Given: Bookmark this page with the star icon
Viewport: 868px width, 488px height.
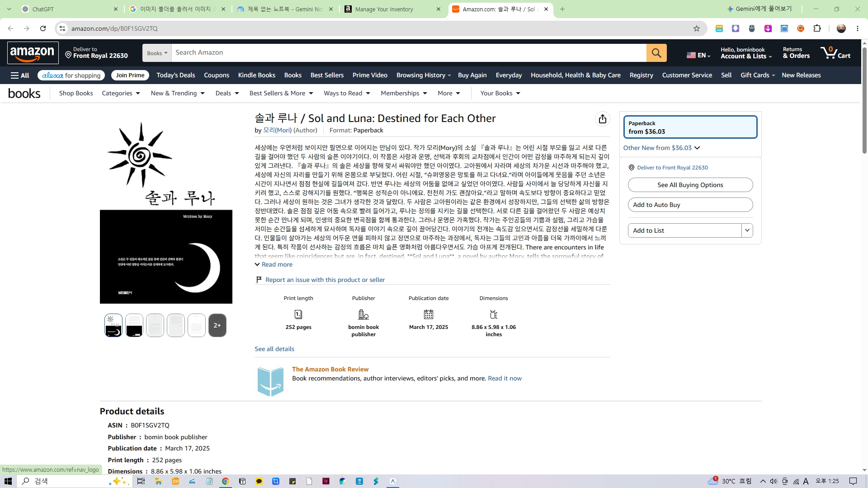Looking at the screenshot, I should click(x=697, y=28).
